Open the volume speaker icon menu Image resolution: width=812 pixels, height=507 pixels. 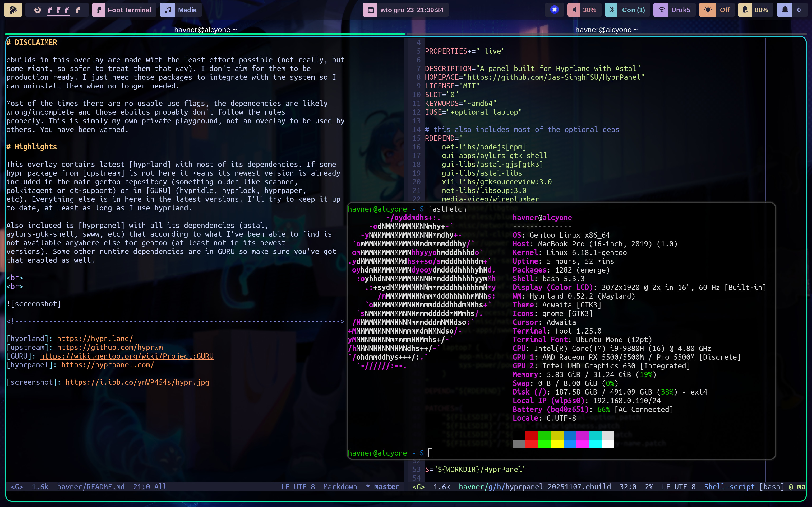[x=574, y=10]
